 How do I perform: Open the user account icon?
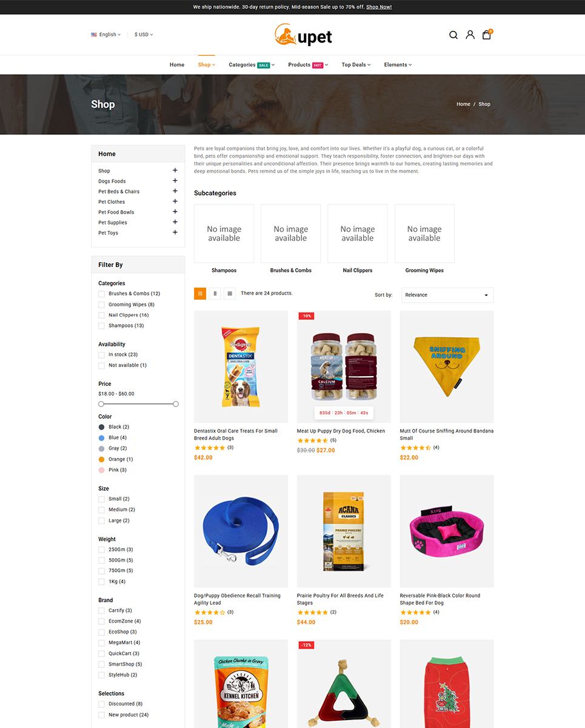[470, 35]
